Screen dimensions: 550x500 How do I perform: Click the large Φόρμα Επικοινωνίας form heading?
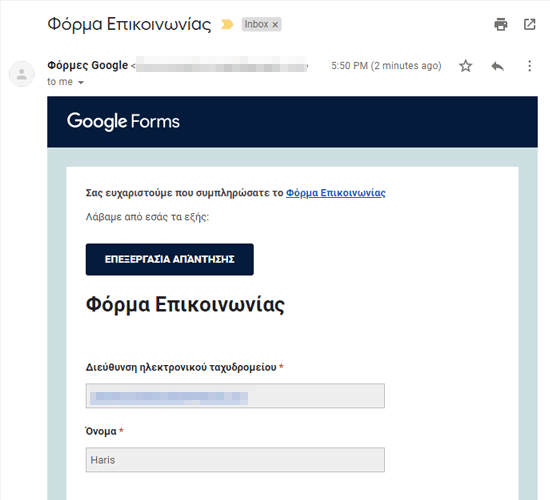tap(185, 304)
